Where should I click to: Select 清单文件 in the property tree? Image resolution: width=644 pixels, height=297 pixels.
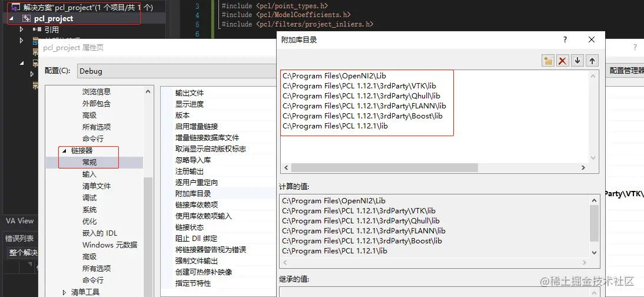97,186
